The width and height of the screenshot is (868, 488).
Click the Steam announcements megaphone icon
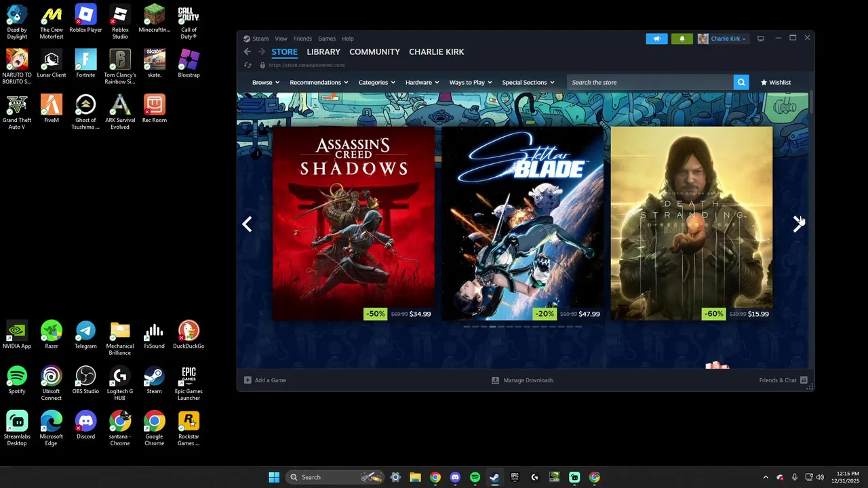[656, 39]
